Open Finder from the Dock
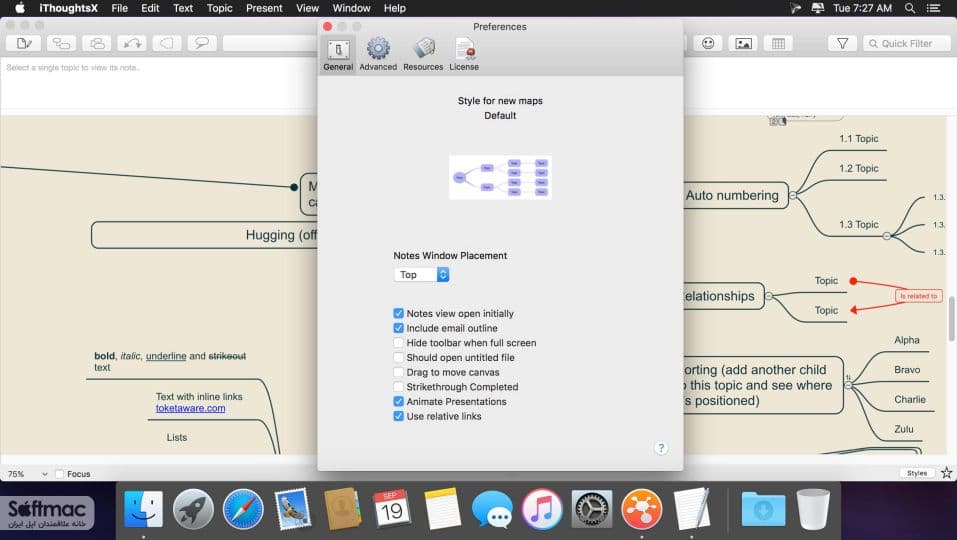 tap(143, 509)
